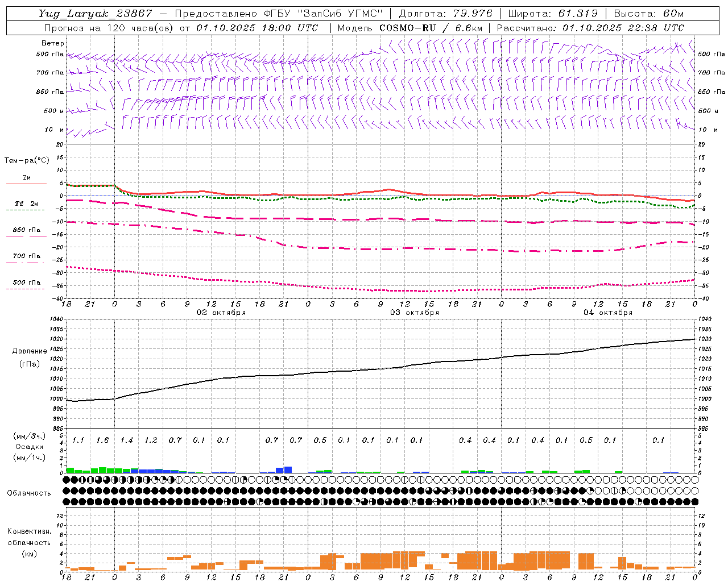
Task: Click the 02 октября date label
Action: [x=221, y=313]
